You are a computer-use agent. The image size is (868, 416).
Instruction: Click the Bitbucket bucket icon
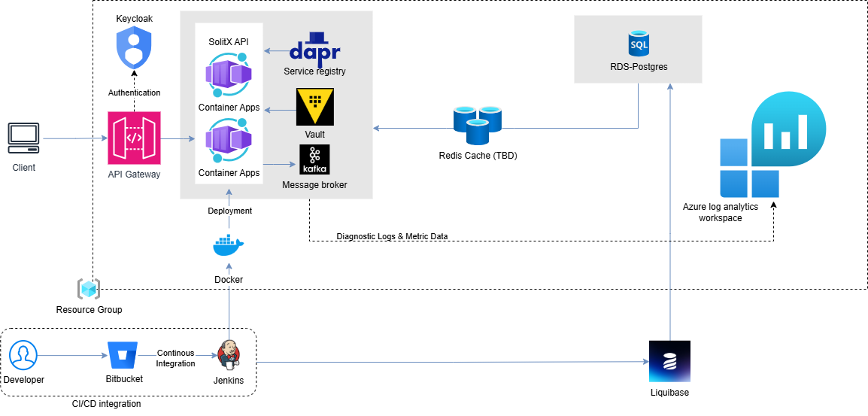point(124,355)
